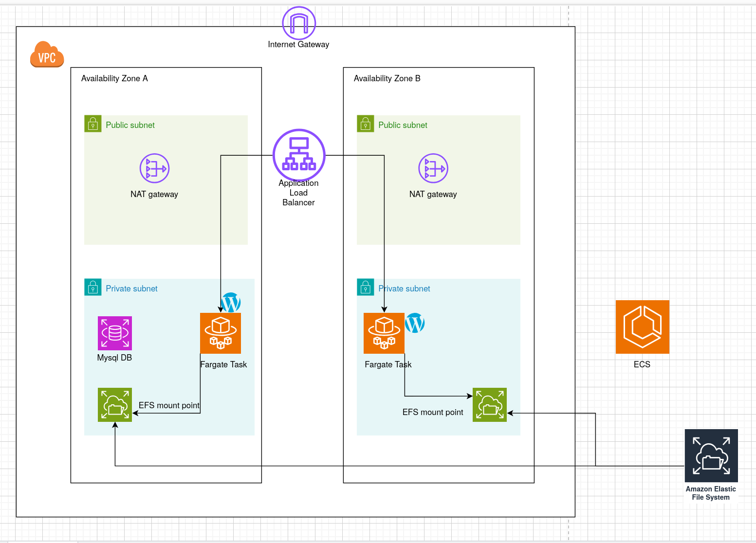Viewport: 756px width, 543px height.
Task: Select the Availability Zone B label
Action: [x=387, y=78]
